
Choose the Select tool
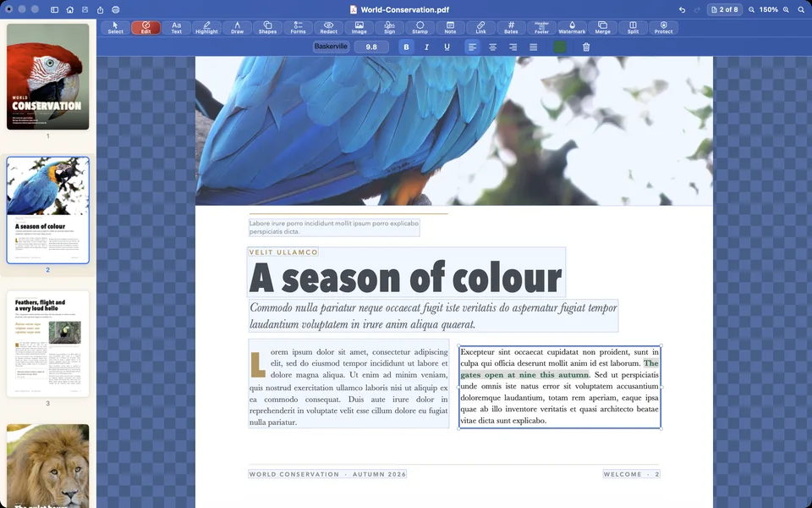[x=116, y=28]
